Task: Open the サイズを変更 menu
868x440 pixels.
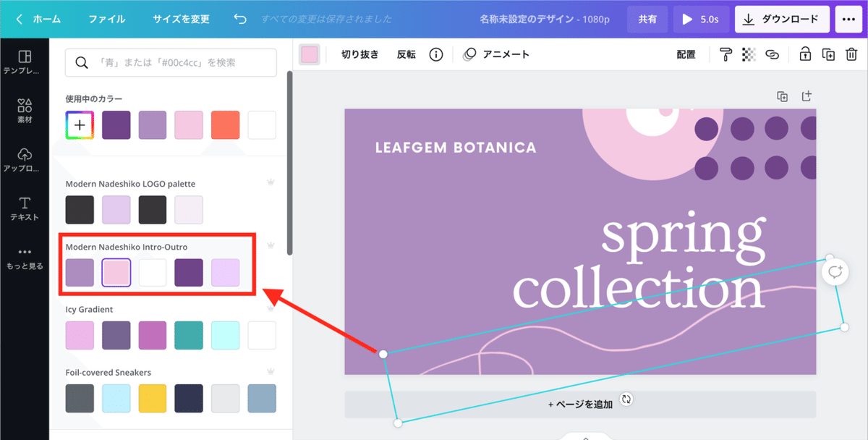Action: [181, 20]
